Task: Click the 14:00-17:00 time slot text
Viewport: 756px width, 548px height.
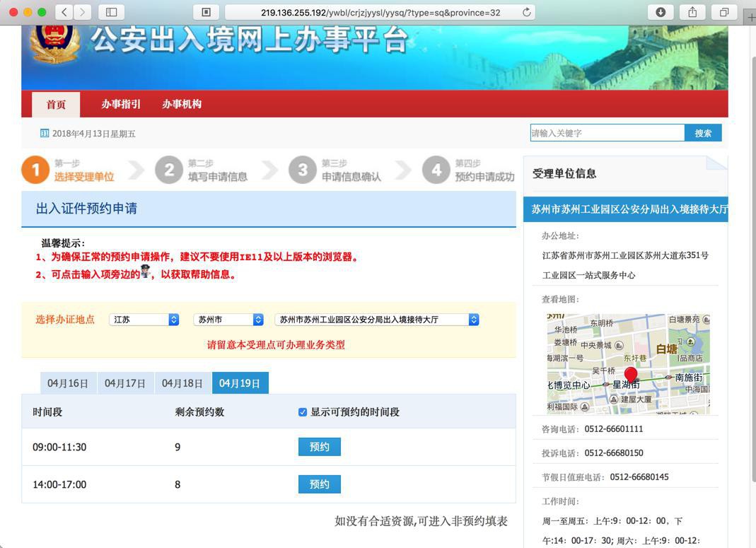Action: [x=59, y=485]
